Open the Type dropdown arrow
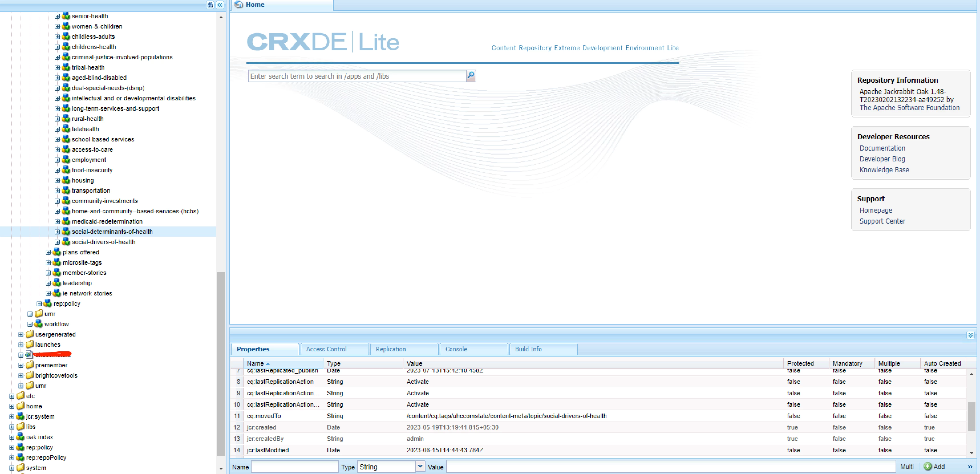Screen dimensions: 980x474 [x=420, y=466]
